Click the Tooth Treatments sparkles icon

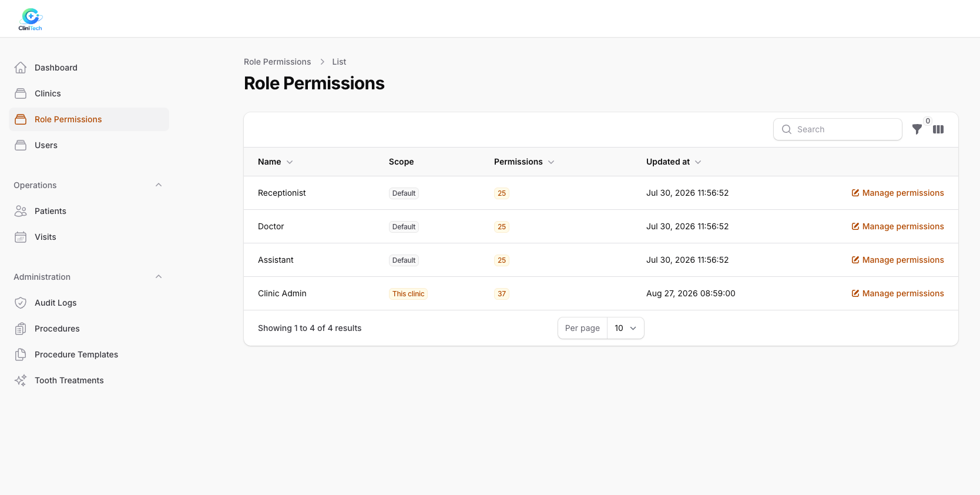21,380
